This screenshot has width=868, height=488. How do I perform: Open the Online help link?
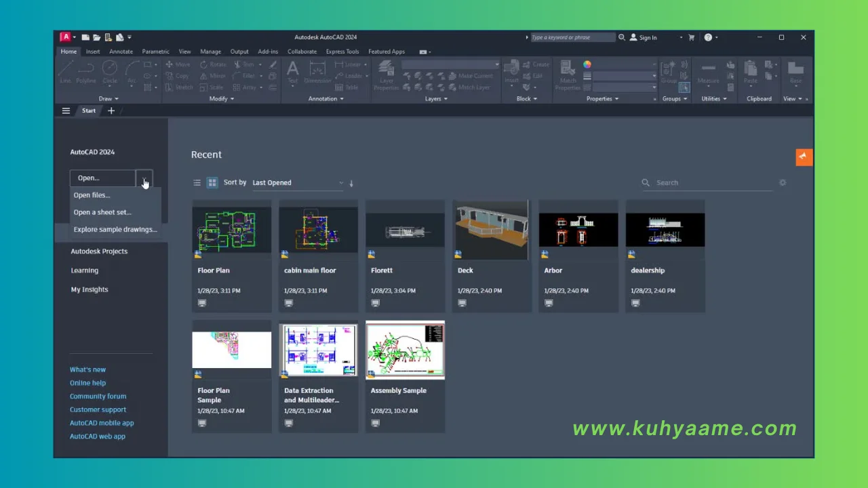(x=87, y=383)
